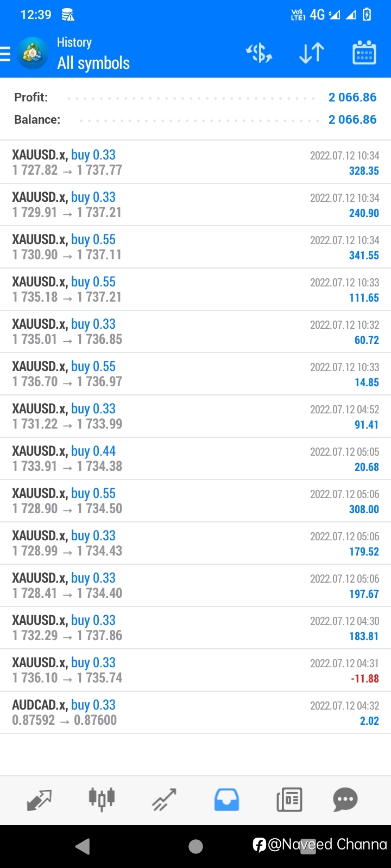Expand the AUDCAD.x buy 0.33 trade
Screen dimensions: 391x868
tap(195, 712)
